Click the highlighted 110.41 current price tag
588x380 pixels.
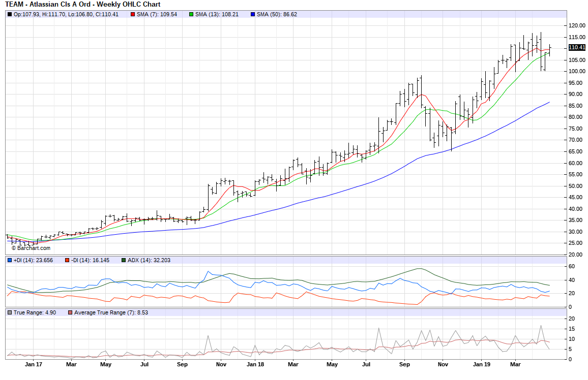click(x=577, y=47)
